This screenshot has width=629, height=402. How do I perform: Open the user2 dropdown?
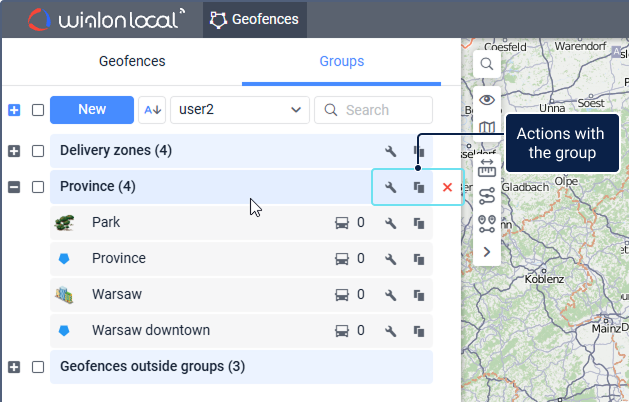240,110
